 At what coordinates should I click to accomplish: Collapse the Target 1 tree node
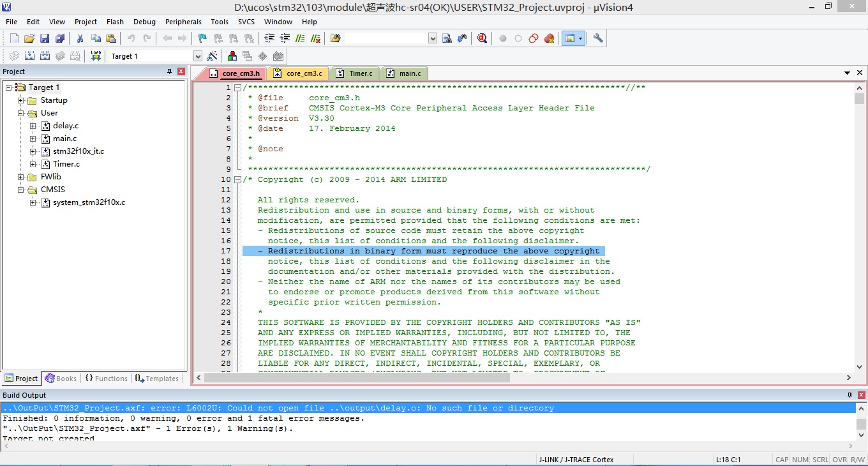(x=9, y=87)
